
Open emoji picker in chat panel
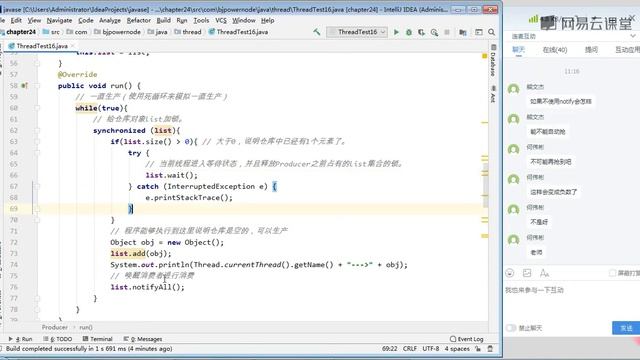tap(510, 273)
